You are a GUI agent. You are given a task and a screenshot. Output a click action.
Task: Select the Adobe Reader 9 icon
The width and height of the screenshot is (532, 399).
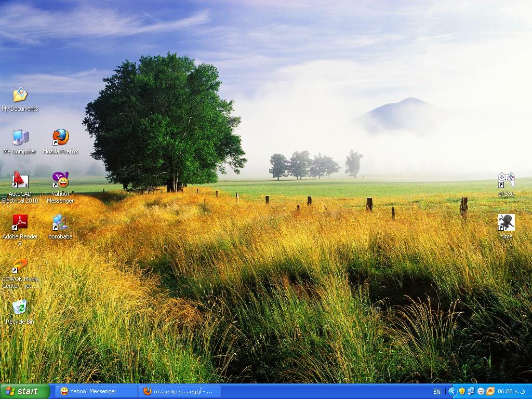(20, 222)
